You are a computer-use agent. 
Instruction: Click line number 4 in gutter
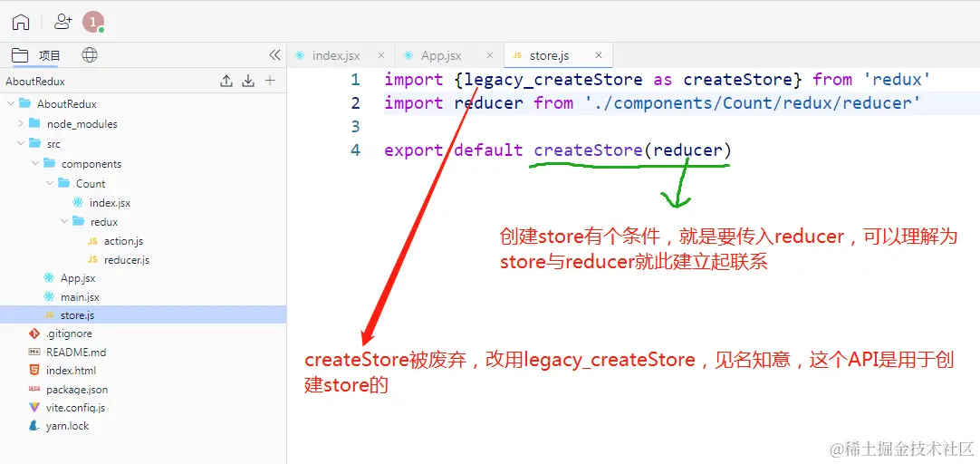pos(355,150)
